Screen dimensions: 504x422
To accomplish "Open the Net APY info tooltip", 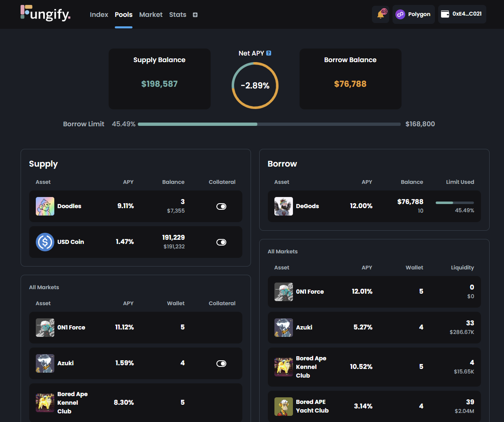I will [269, 53].
